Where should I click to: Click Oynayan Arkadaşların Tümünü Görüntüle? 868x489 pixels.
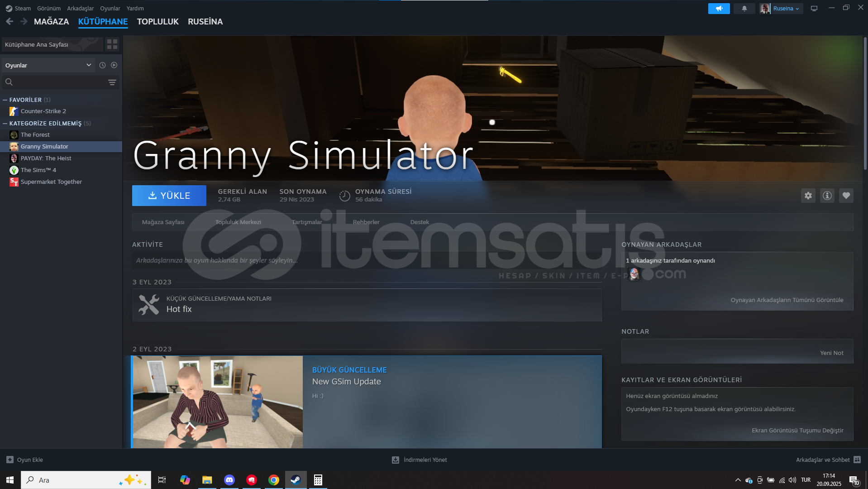[x=787, y=300]
